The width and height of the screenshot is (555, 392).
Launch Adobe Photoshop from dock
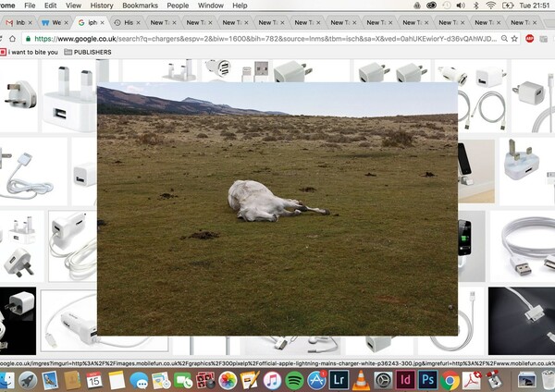point(427,380)
